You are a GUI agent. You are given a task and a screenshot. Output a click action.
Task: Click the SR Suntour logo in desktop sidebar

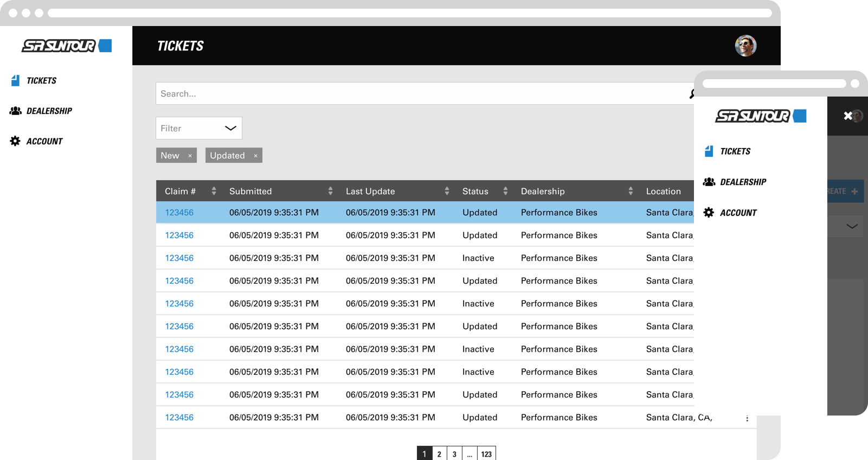coord(66,46)
